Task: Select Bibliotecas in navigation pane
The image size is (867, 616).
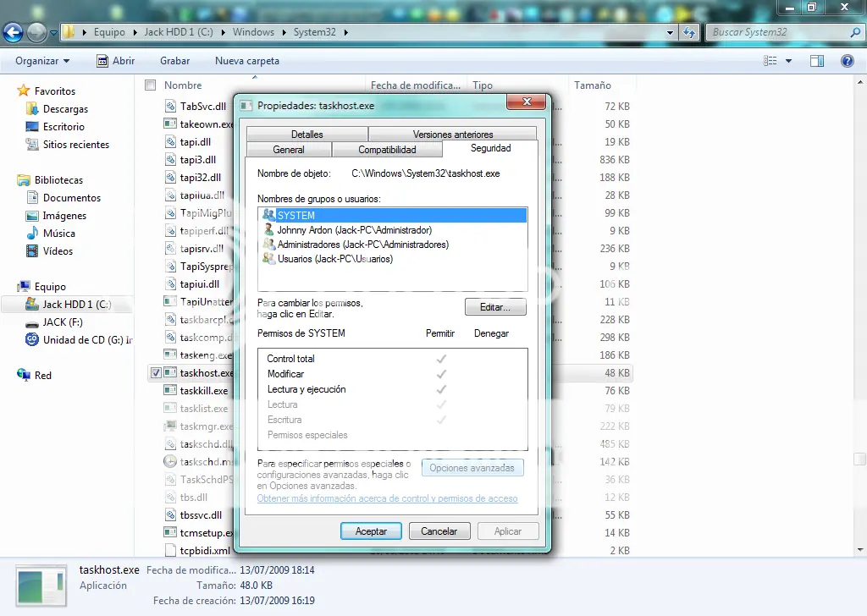Action: point(58,180)
